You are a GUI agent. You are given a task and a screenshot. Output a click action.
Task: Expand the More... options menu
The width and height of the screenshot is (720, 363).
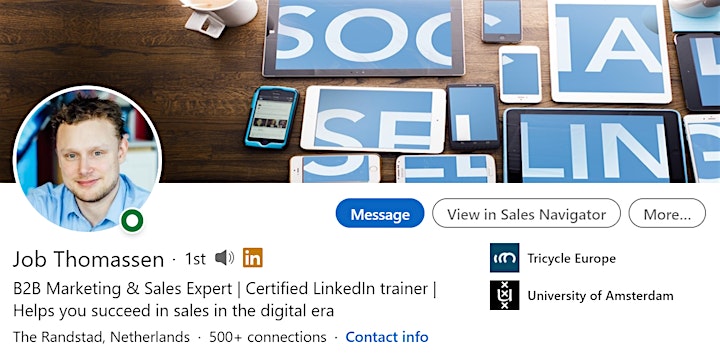click(x=667, y=213)
